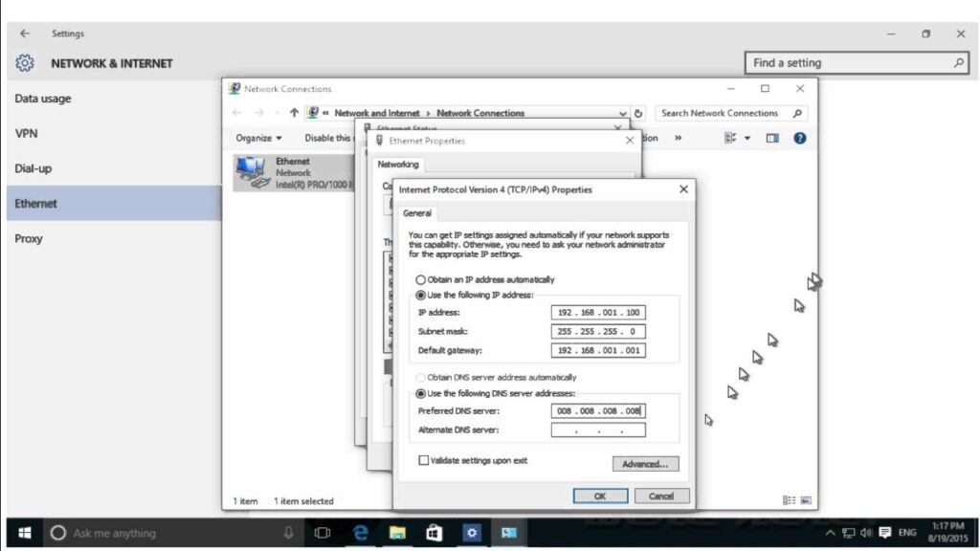980x551 pixels.
Task: Click the change view icon
Action: point(730,138)
